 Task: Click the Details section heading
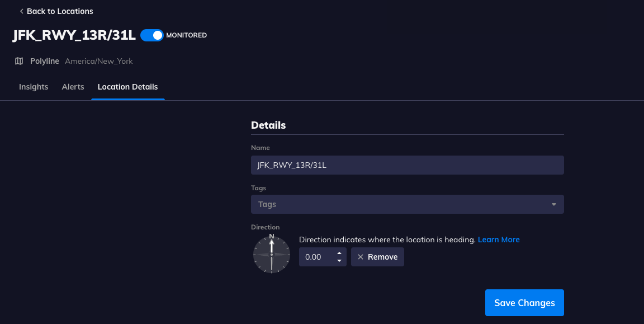[x=268, y=125]
